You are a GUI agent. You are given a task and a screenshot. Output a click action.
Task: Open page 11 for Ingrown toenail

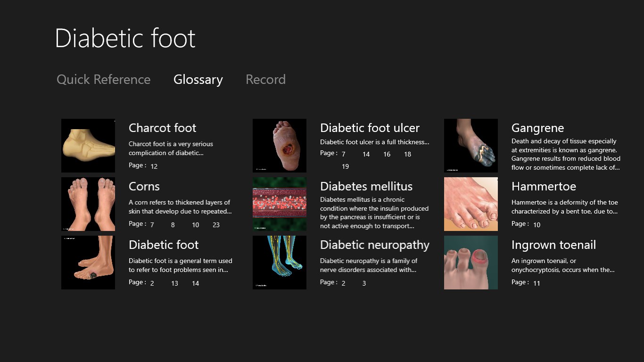coord(537,283)
